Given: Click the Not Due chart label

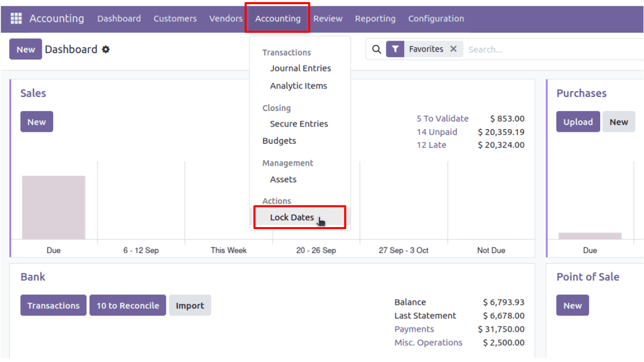Looking at the screenshot, I should pyautogui.click(x=491, y=251).
